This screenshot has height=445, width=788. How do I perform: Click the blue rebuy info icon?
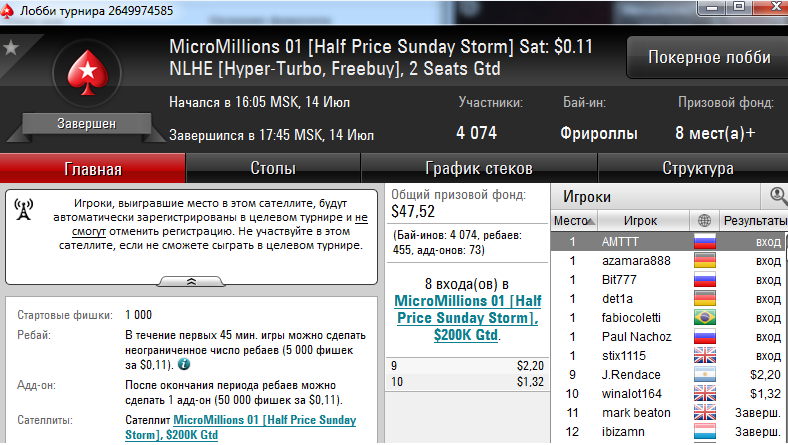184,364
